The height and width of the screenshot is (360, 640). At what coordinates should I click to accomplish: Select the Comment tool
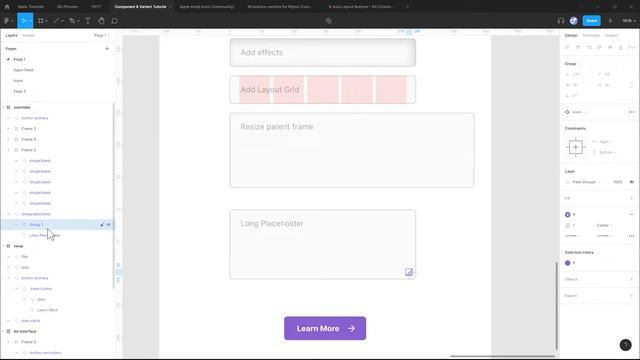(115, 21)
